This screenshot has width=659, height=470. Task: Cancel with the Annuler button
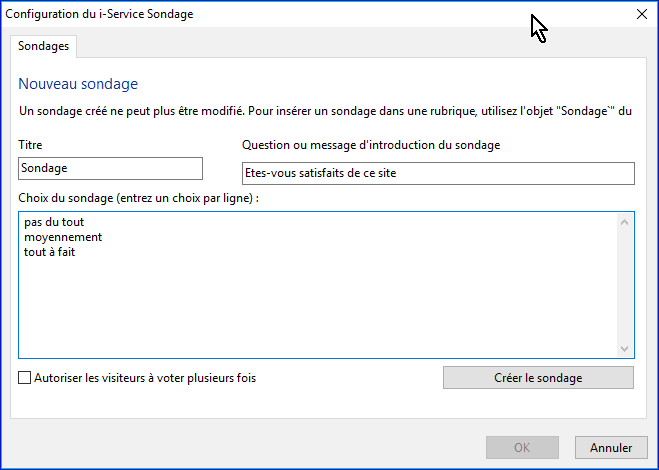[x=610, y=448]
